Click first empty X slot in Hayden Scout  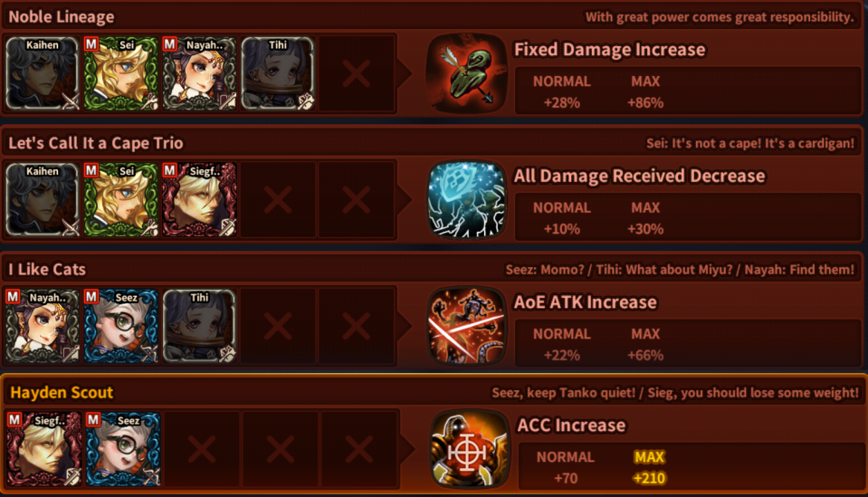tap(202, 449)
